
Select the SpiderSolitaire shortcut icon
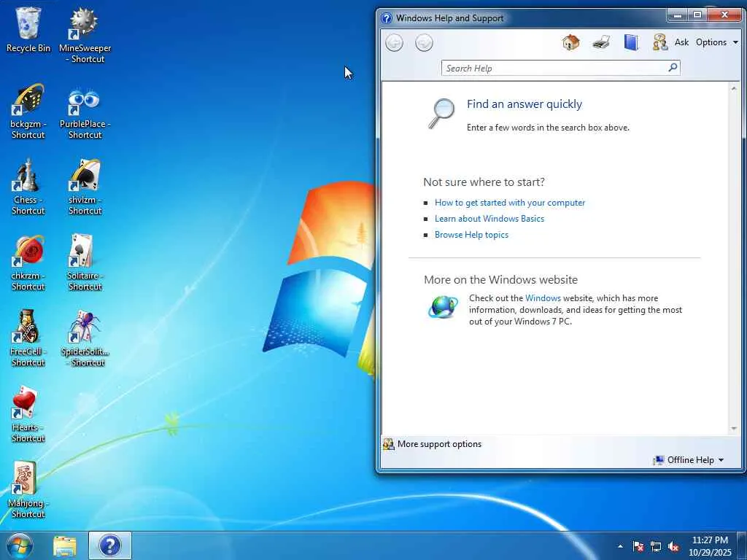point(85,338)
